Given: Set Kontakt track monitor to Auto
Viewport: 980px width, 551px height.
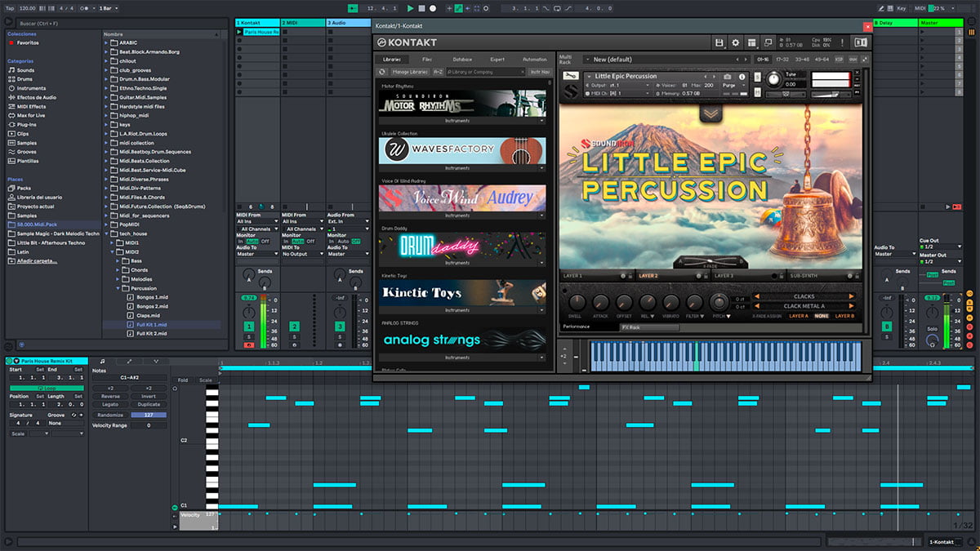Looking at the screenshot, I should tap(252, 242).
